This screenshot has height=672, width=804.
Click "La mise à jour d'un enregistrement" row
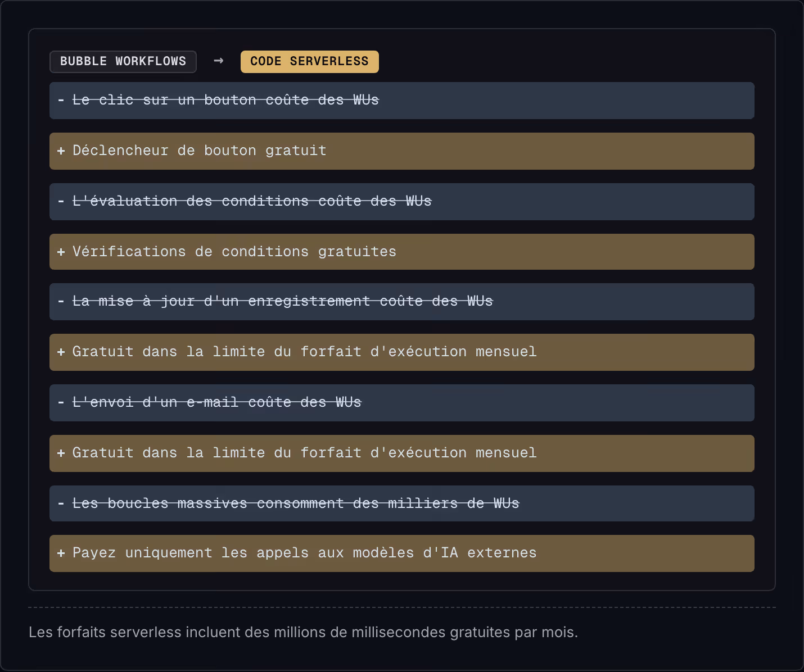[402, 302]
